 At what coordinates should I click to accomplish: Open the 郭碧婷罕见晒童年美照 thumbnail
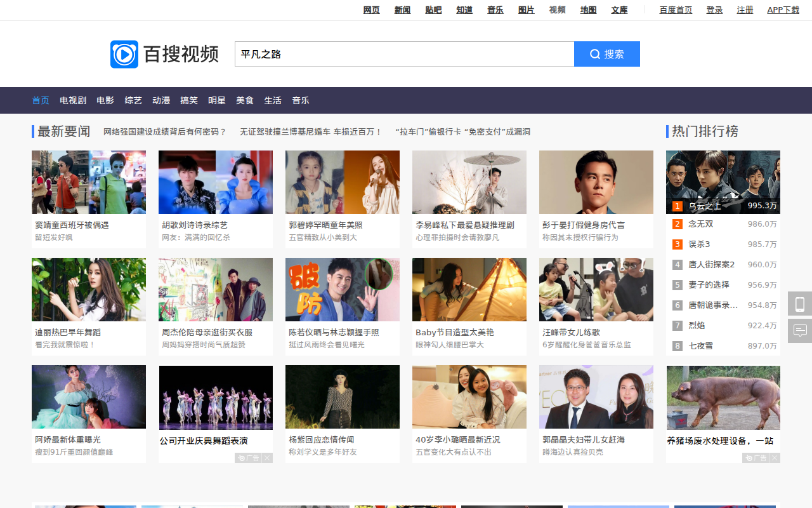pyautogui.click(x=343, y=182)
